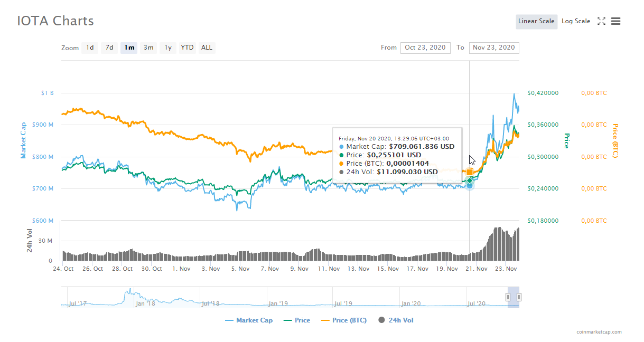Click the $600 M market cap axis label

tap(43, 221)
